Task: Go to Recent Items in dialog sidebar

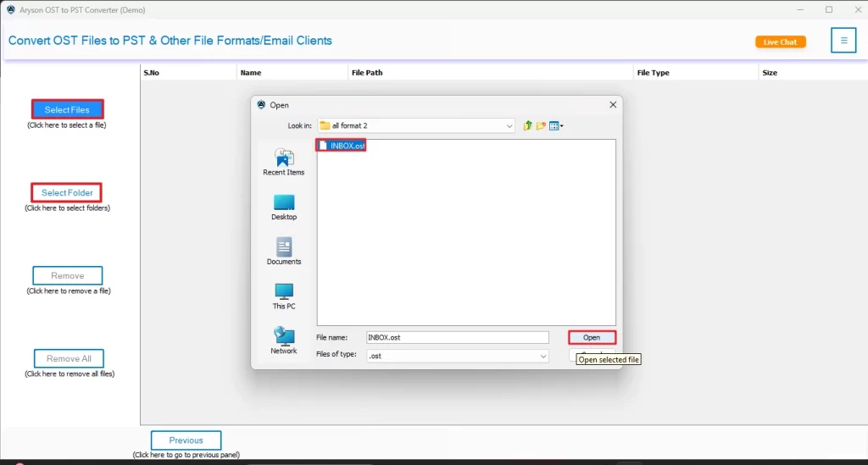Action: (x=284, y=162)
